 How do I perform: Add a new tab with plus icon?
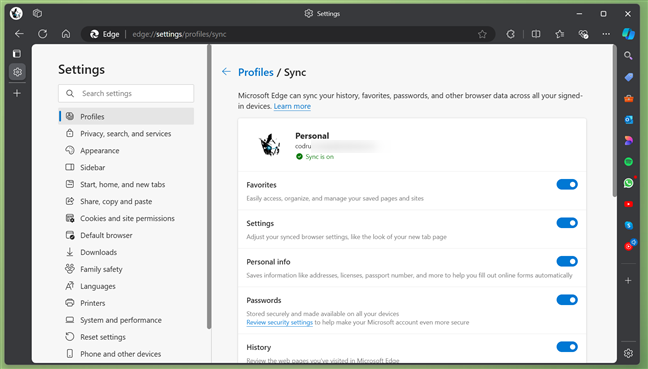pos(17,93)
